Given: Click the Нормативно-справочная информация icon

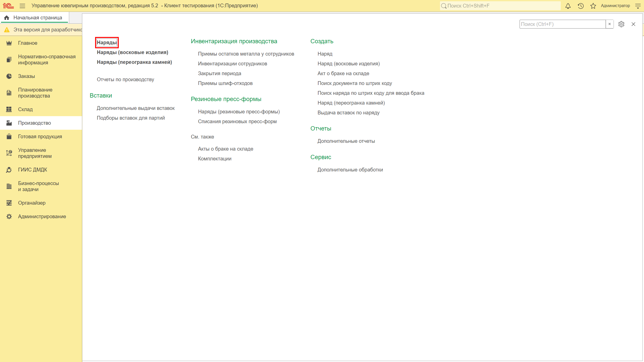Looking at the screenshot, I should click(9, 60).
